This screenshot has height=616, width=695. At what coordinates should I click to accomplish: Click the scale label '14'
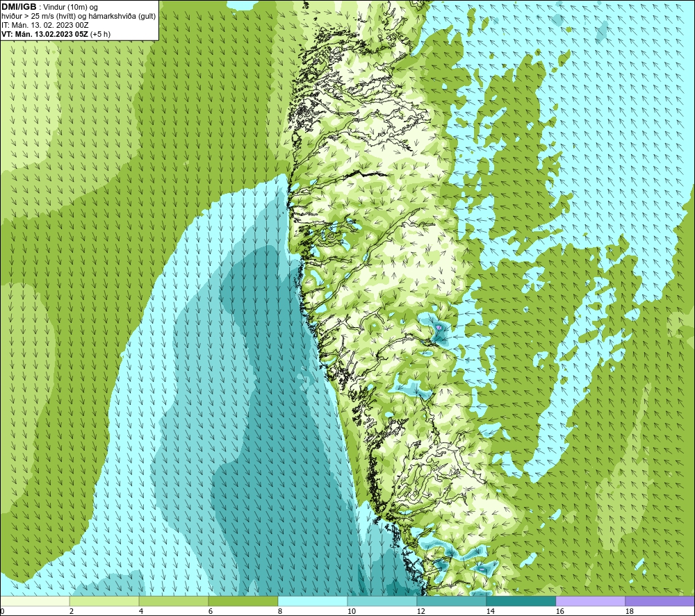pyautogui.click(x=490, y=612)
